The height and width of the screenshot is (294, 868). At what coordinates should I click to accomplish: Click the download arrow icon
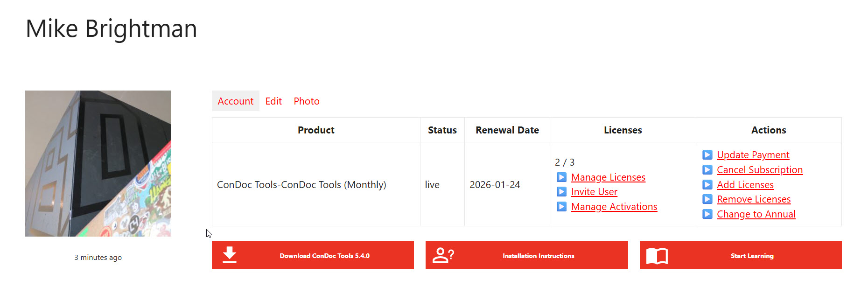pos(229,255)
